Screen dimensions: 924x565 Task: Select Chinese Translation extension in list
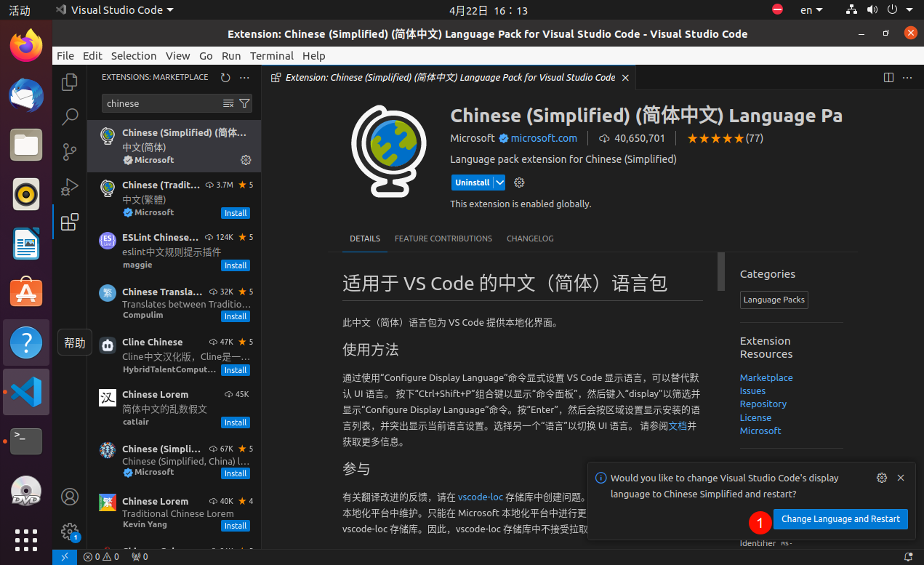pos(174,302)
